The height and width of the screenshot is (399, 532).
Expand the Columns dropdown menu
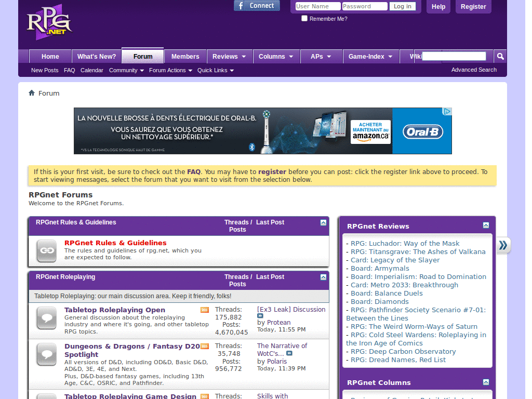[276, 56]
